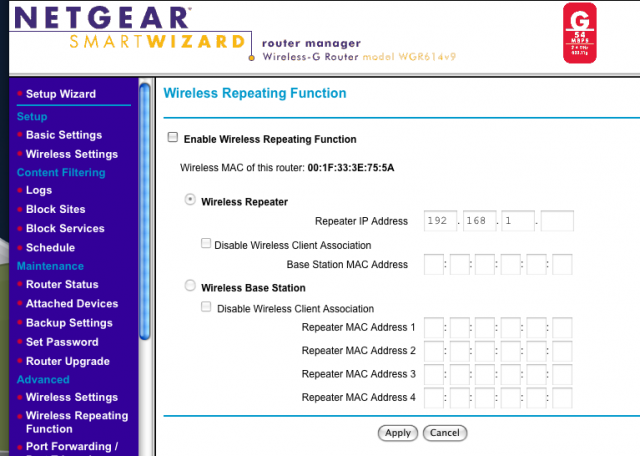
Task: Open the Logs page
Action: (x=39, y=190)
